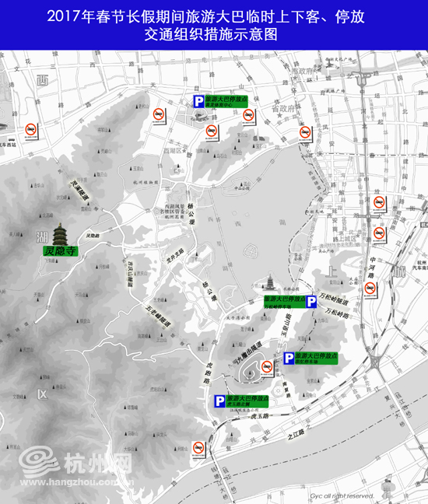Click the P icon at 虎玉路北侧 parking
This screenshot has height=504, width=428.
point(219,401)
